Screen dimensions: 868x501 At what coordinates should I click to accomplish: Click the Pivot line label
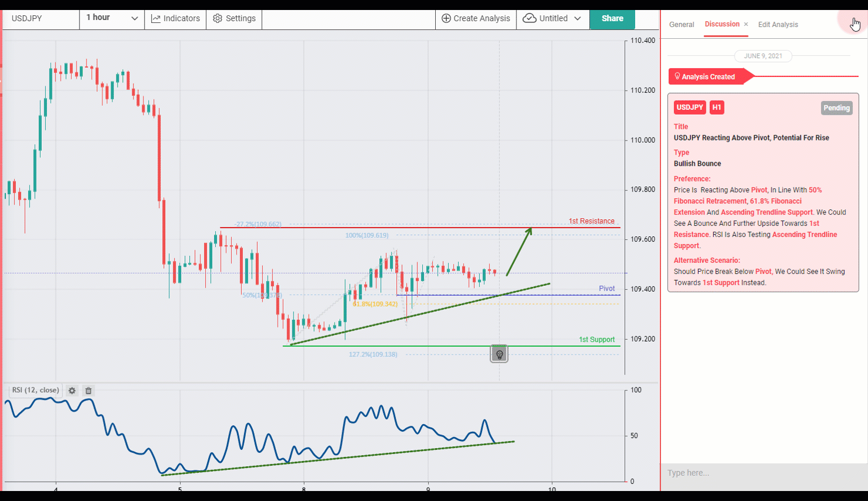(607, 289)
